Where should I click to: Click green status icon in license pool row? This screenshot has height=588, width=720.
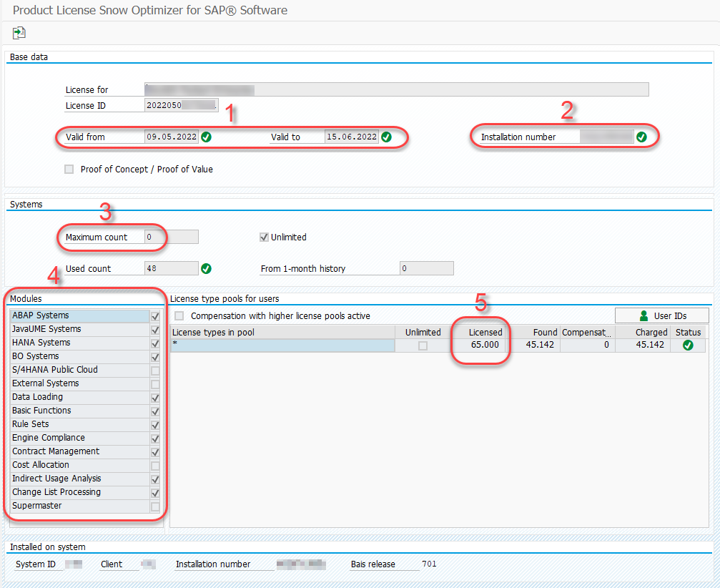click(688, 345)
